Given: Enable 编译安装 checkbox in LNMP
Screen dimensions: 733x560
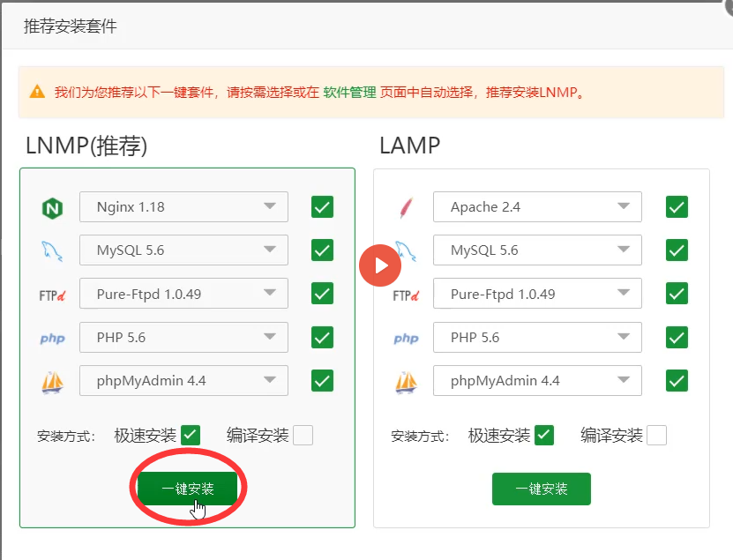Looking at the screenshot, I should point(303,435).
